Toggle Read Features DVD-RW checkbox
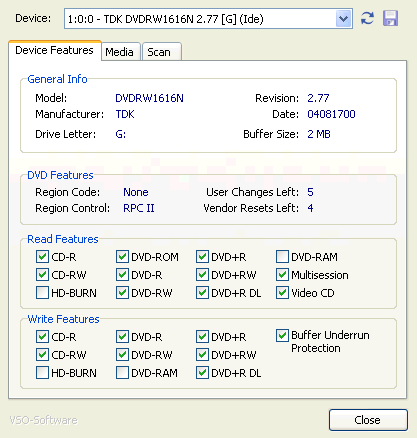The image size is (417, 438). pyautogui.click(x=122, y=293)
